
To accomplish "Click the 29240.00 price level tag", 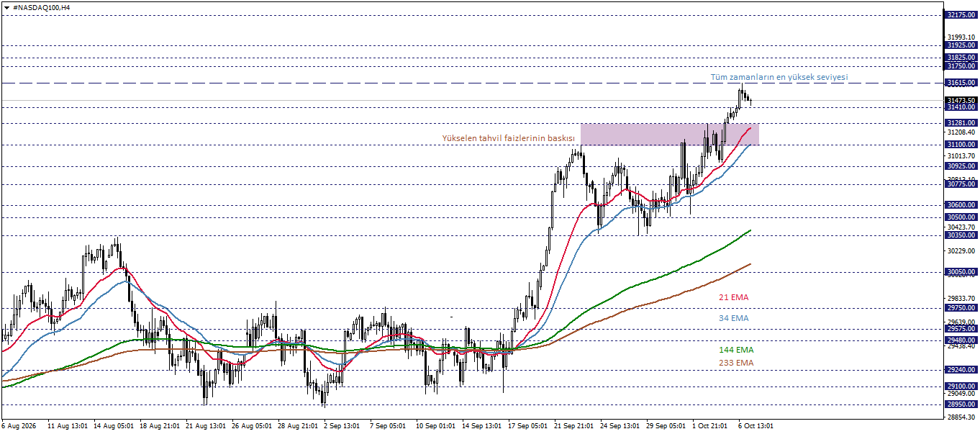I will (x=961, y=369).
